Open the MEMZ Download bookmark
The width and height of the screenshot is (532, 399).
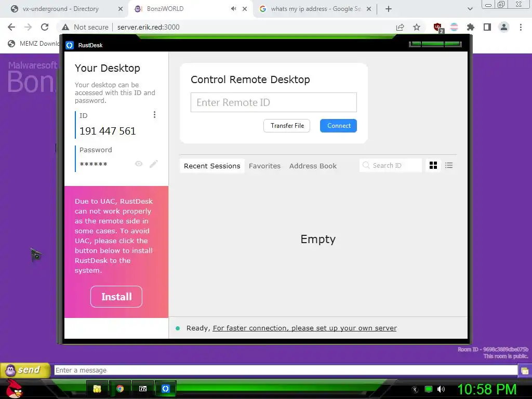click(34, 44)
